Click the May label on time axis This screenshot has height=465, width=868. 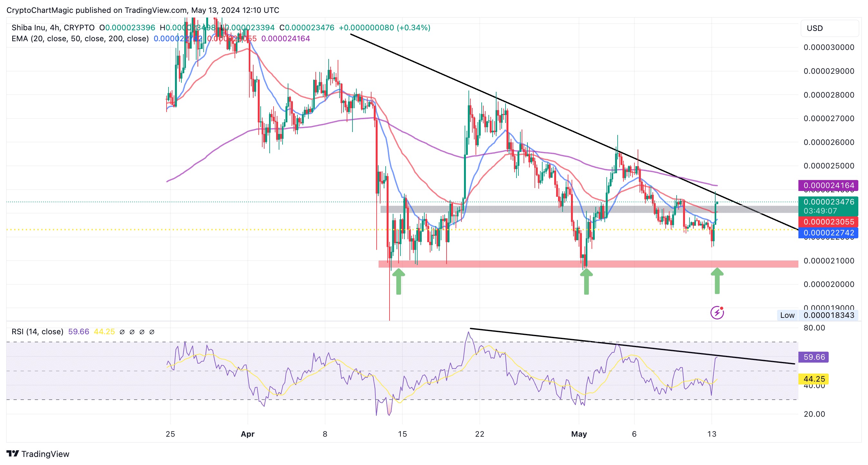point(579,434)
